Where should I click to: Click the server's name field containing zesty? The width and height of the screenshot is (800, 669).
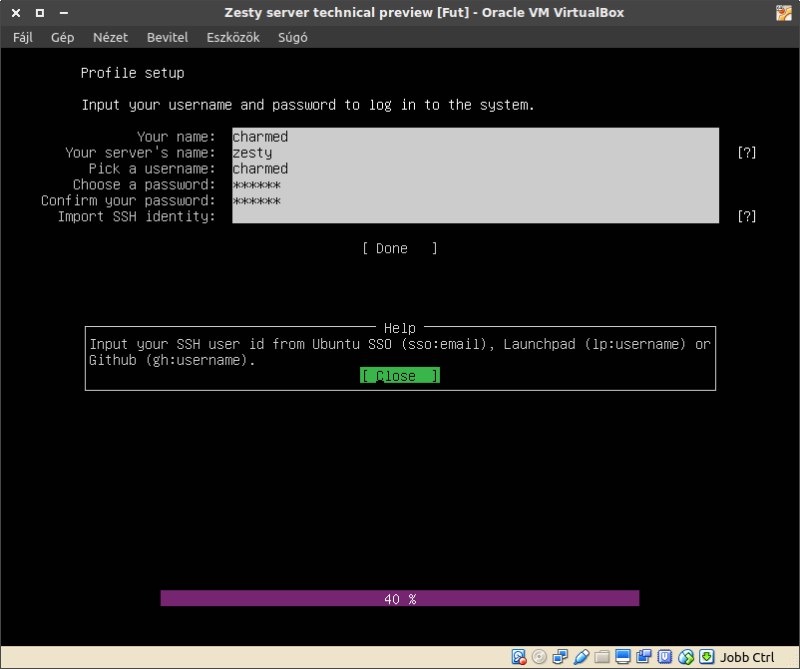tap(476, 153)
